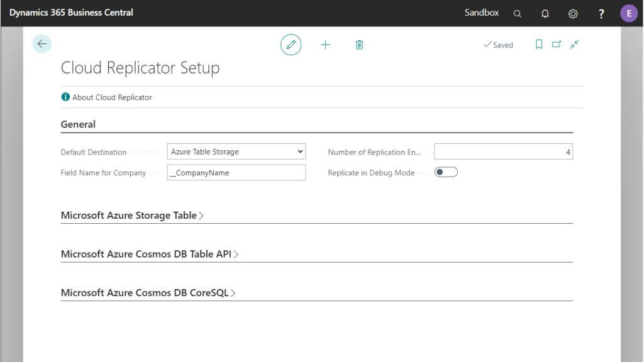
Task: Create new record with plus icon
Action: click(325, 45)
